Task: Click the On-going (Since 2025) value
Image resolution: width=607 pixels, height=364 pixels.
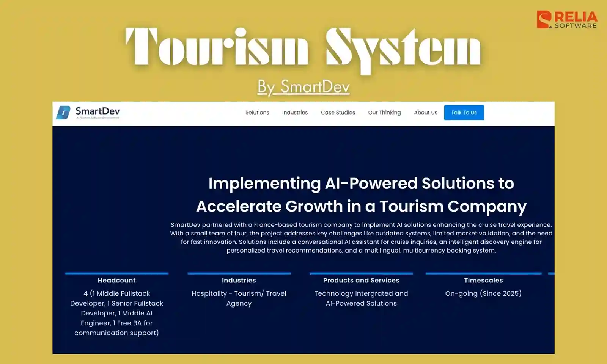Action: point(483,293)
